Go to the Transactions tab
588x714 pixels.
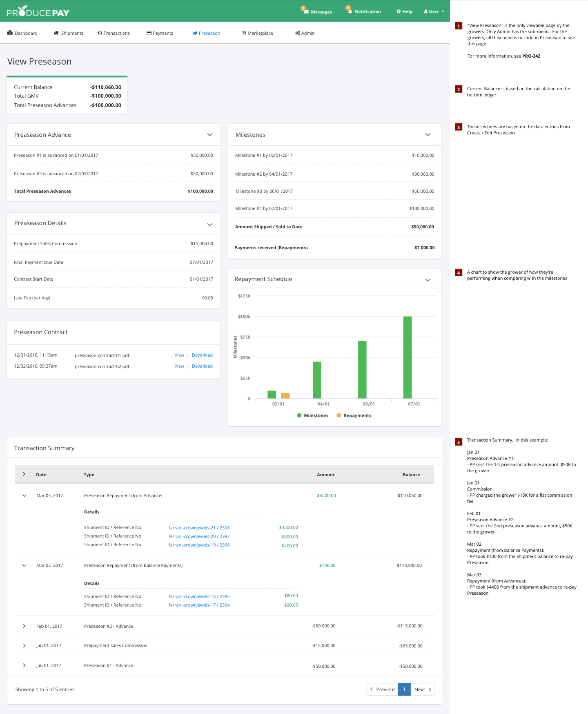click(x=114, y=33)
